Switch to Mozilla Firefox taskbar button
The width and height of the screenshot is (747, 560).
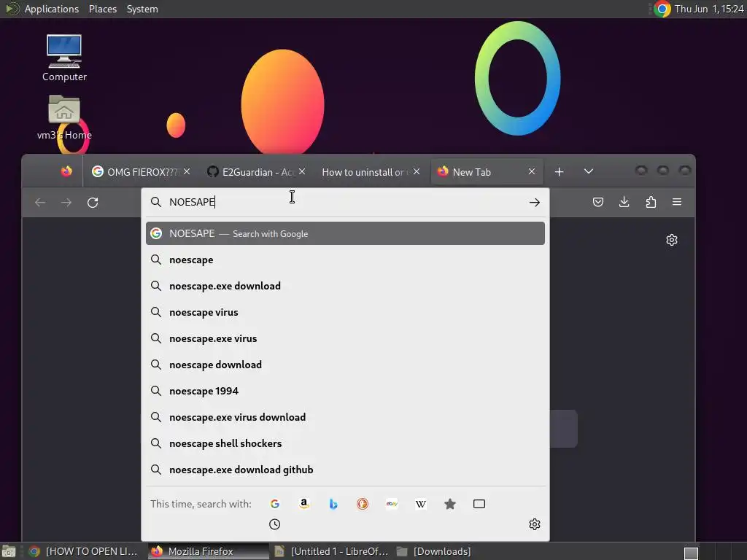coord(208,551)
